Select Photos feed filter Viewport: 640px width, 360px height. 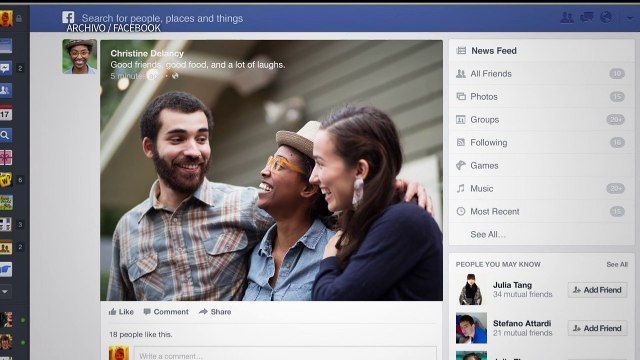pyautogui.click(x=541, y=97)
